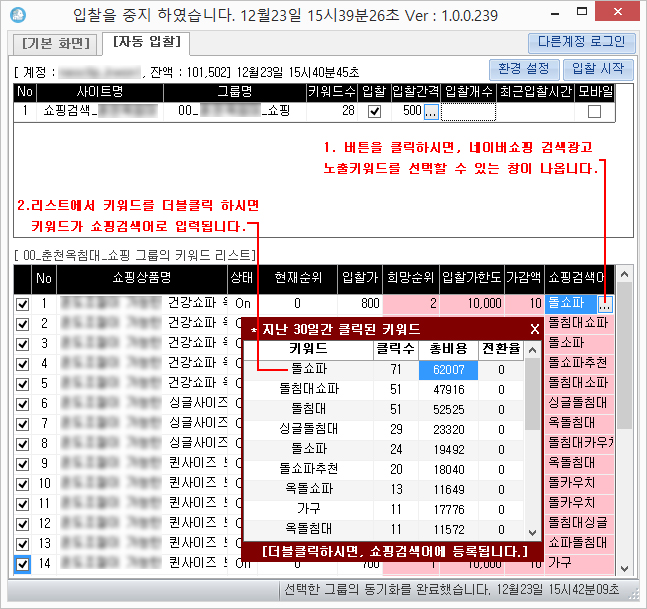Select popup keyword row 돌침대
The image size is (647, 609).
pyautogui.click(x=384, y=409)
